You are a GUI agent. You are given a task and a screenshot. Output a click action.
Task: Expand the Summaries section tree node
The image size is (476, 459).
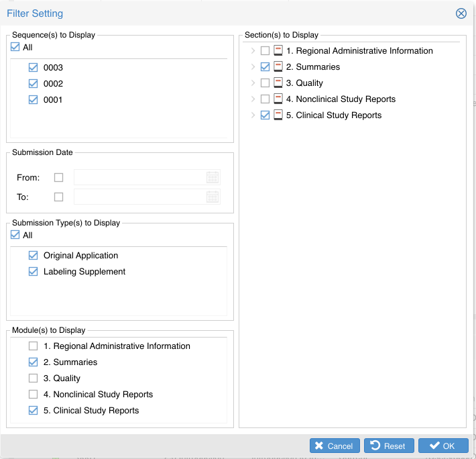click(253, 67)
